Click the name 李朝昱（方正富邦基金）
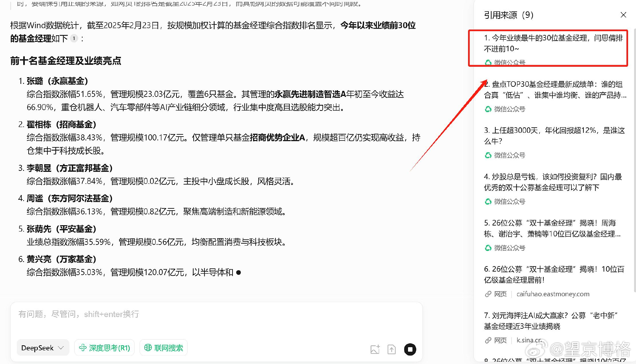This screenshot has height=364, width=636. 70,168
